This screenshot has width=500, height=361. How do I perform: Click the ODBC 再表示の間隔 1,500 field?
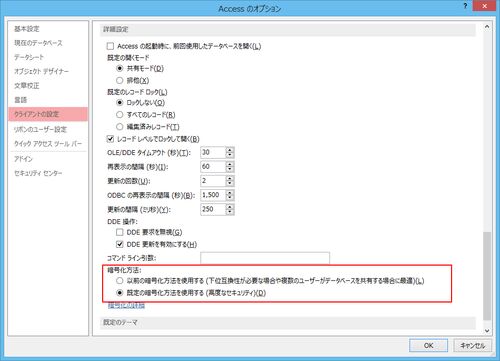(x=213, y=195)
